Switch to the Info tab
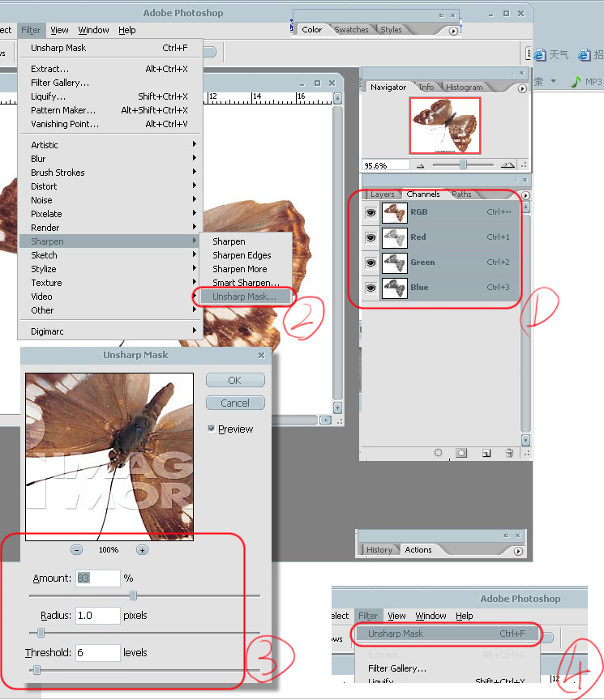The width and height of the screenshot is (604, 700). pos(426,87)
